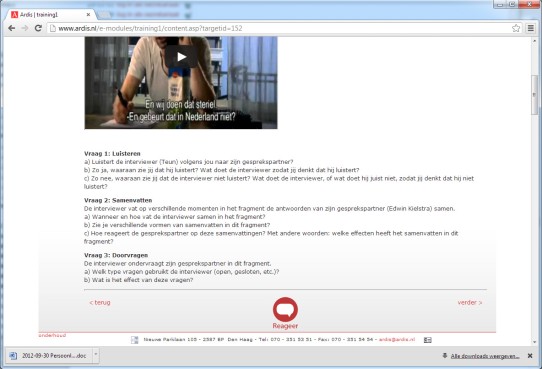Click the red Reageer speech bubble
The image size is (542, 369).
[285, 310]
